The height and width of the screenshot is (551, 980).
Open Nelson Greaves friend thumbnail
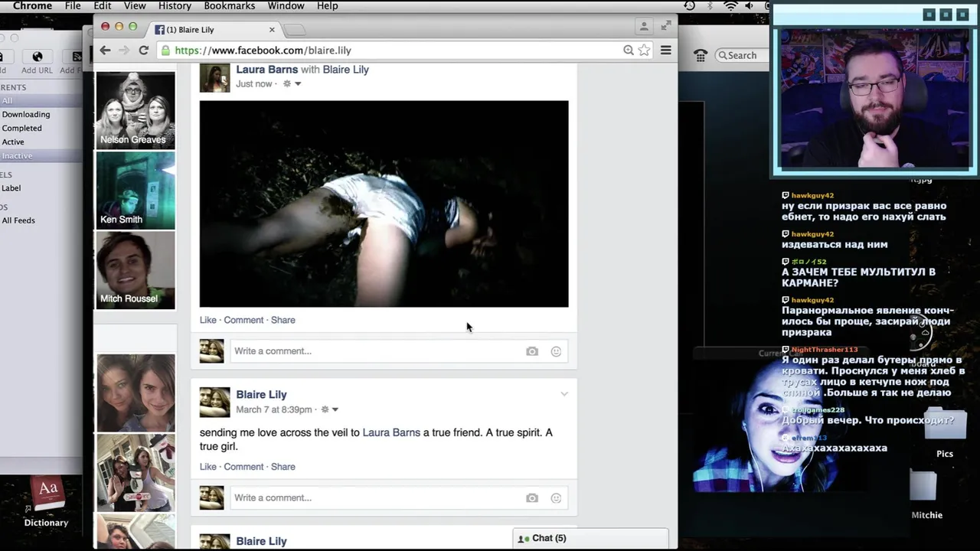coord(136,109)
